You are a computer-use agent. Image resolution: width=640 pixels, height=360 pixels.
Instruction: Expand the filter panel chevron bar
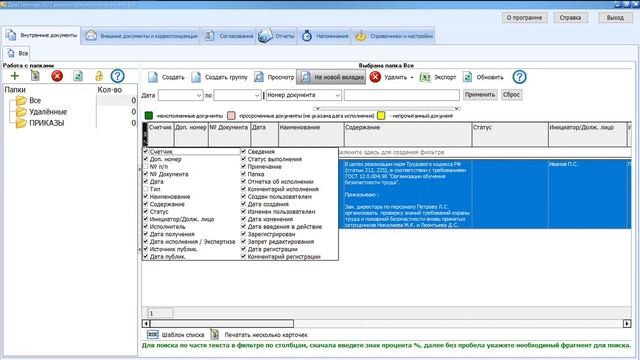387,109
